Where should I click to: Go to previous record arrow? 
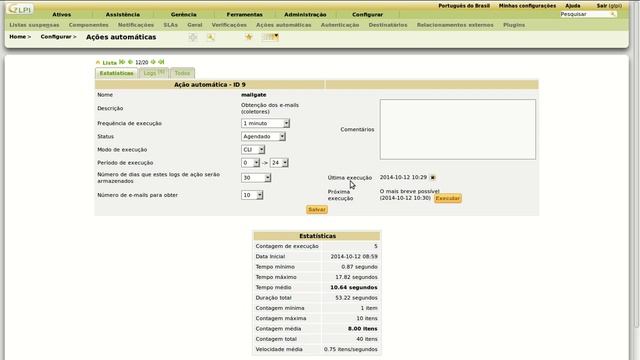[x=130, y=62]
